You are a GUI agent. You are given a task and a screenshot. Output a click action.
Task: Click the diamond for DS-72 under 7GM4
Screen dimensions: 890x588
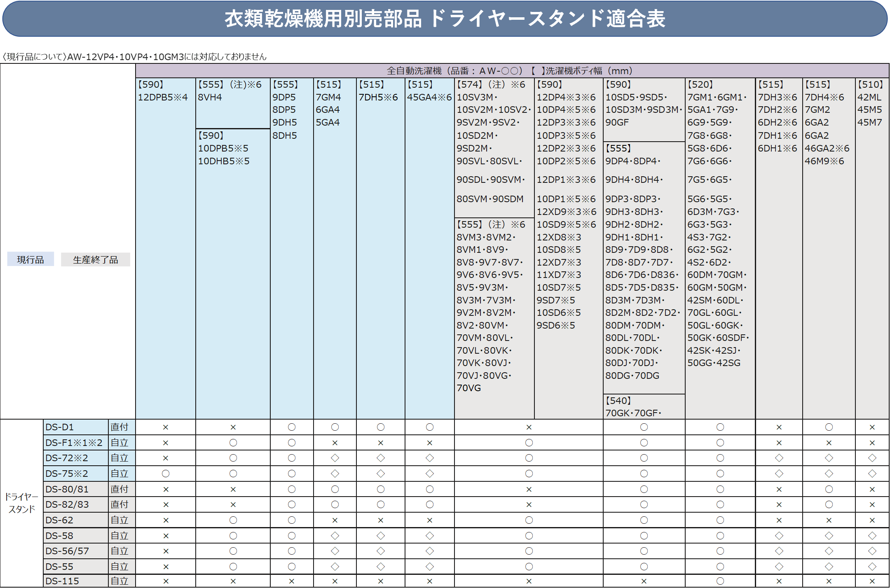[x=335, y=458]
